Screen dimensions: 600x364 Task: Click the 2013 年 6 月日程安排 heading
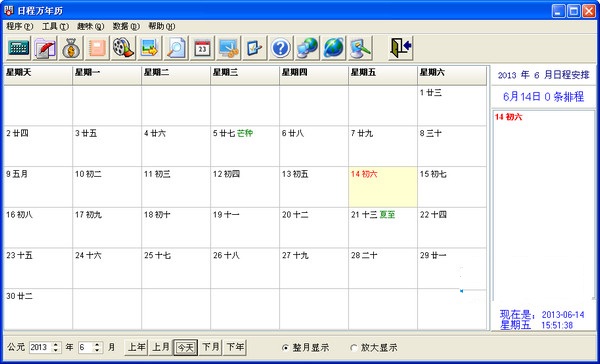(543, 75)
